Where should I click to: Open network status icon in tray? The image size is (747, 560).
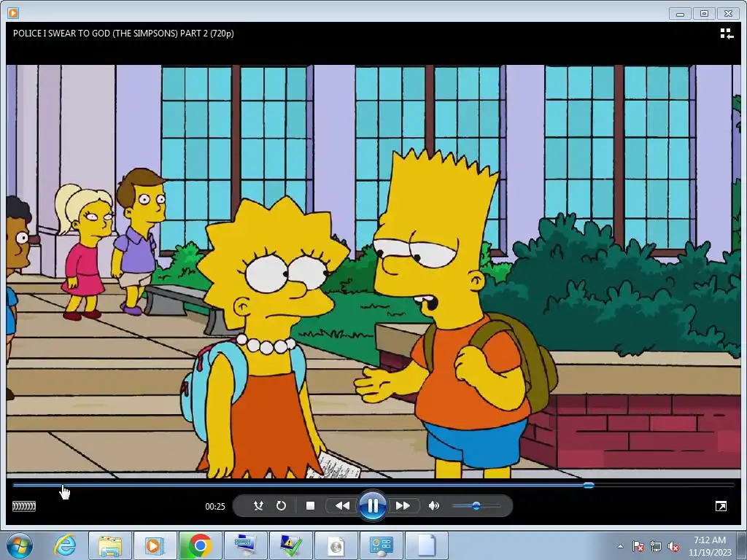pyautogui.click(x=656, y=546)
